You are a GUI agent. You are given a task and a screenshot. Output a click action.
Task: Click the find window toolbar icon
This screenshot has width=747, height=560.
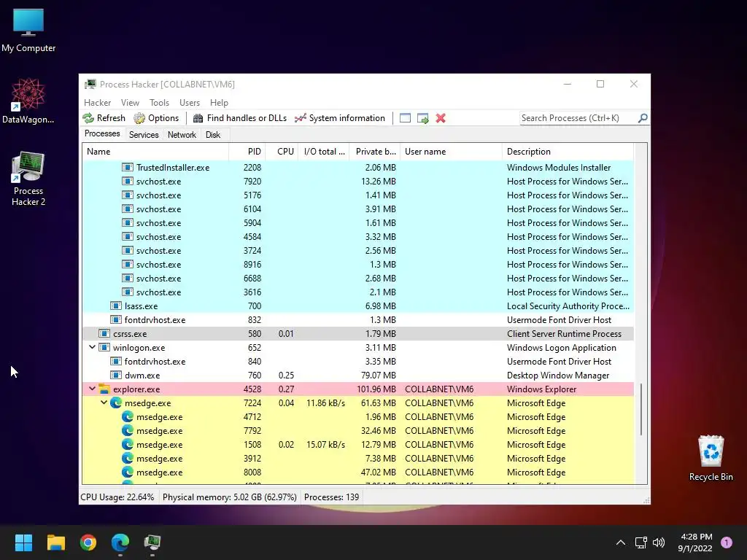(405, 118)
